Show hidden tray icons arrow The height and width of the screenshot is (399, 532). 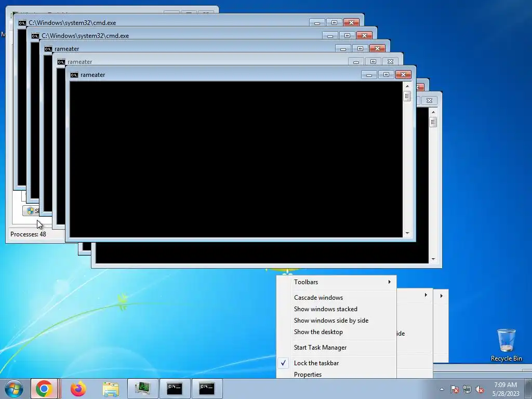point(442,389)
